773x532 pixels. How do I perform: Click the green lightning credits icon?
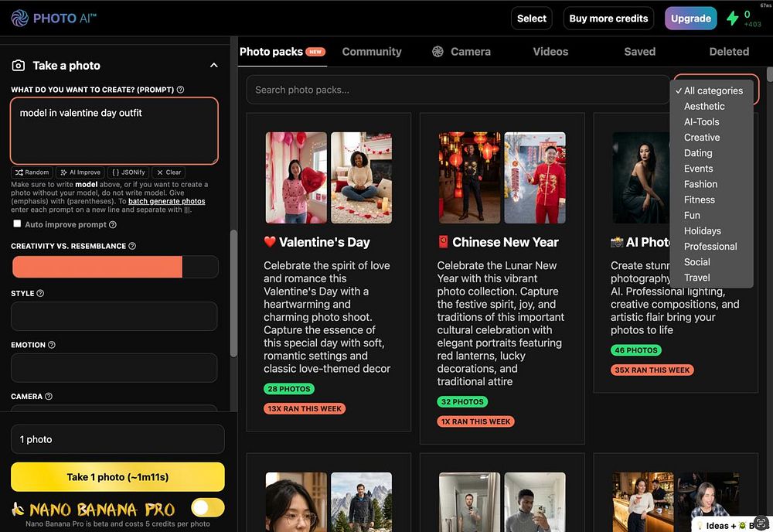coord(733,19)
